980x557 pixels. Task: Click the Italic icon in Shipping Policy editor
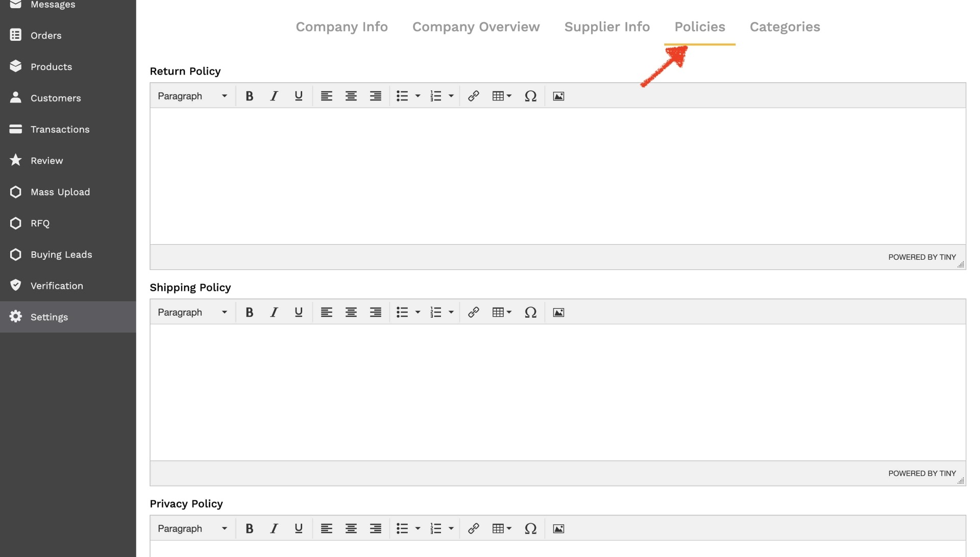[274, 312]
